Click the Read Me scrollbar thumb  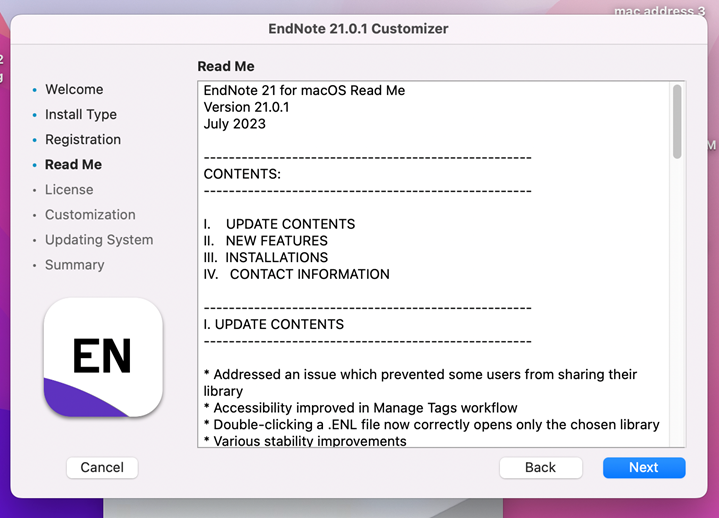(x=677, y=121)
